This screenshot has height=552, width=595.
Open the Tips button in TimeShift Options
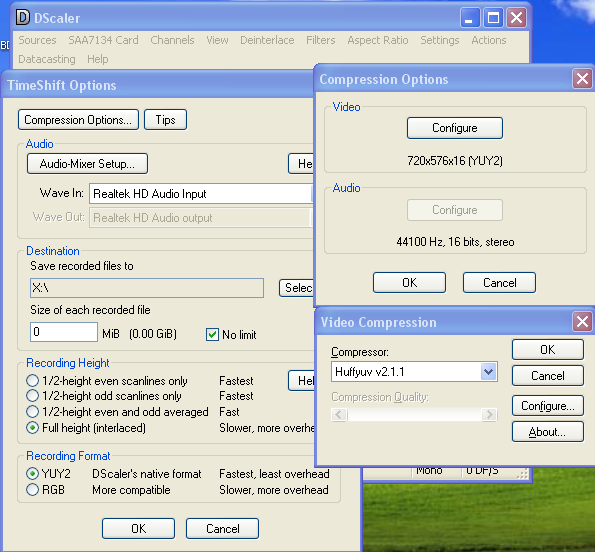[165, 120]
